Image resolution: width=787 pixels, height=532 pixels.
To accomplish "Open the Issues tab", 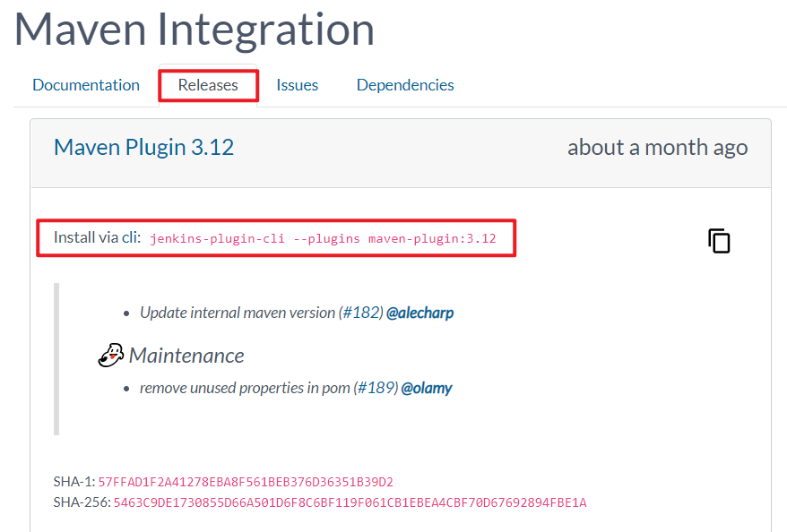I will tap(297, 85).
